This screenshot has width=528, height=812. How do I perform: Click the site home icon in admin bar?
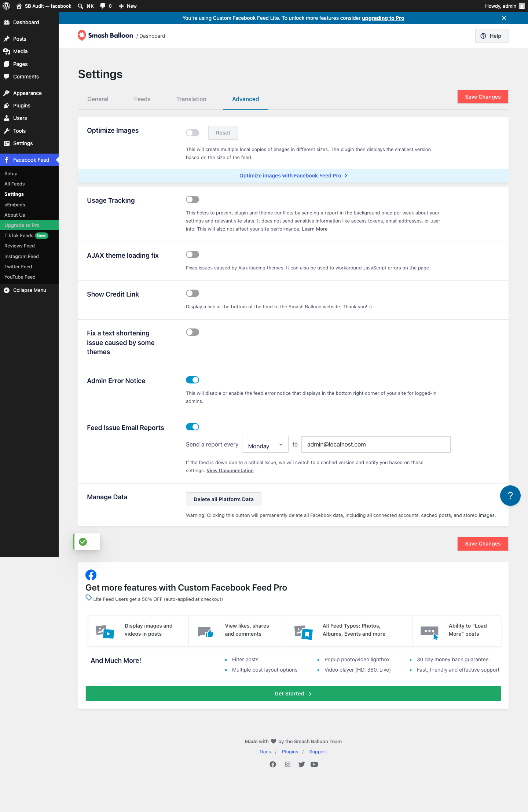19,6
